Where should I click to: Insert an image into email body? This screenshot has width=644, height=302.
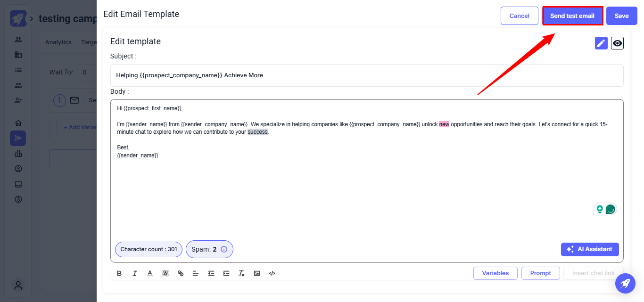257,273
